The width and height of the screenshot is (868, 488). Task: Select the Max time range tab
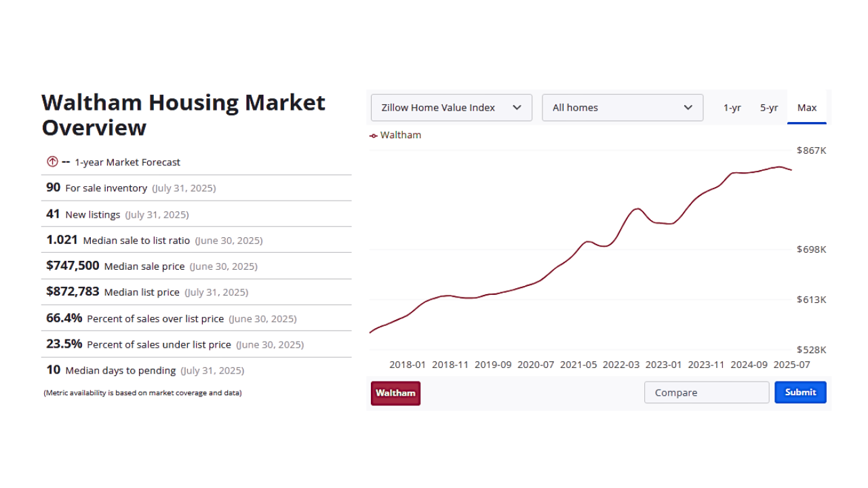tap(807, 108)
